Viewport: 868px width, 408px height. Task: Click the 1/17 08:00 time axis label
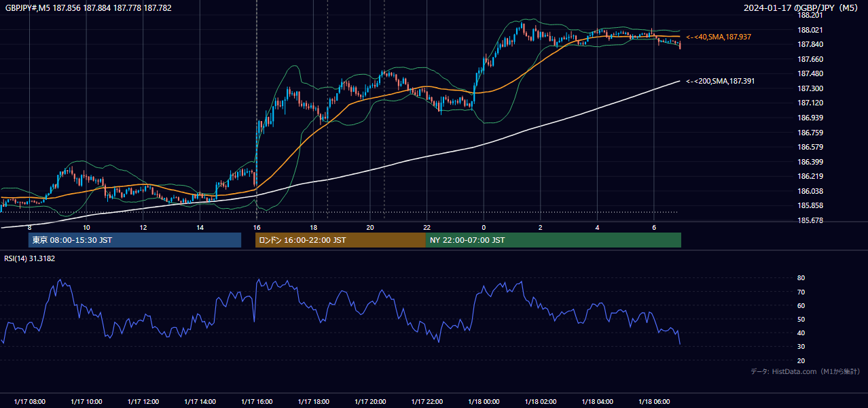29,401
